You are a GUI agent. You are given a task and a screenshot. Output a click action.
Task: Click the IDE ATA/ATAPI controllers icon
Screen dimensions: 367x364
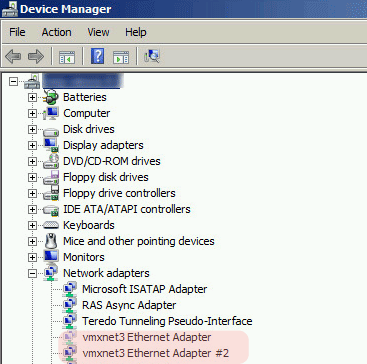(x=51, y=210)
